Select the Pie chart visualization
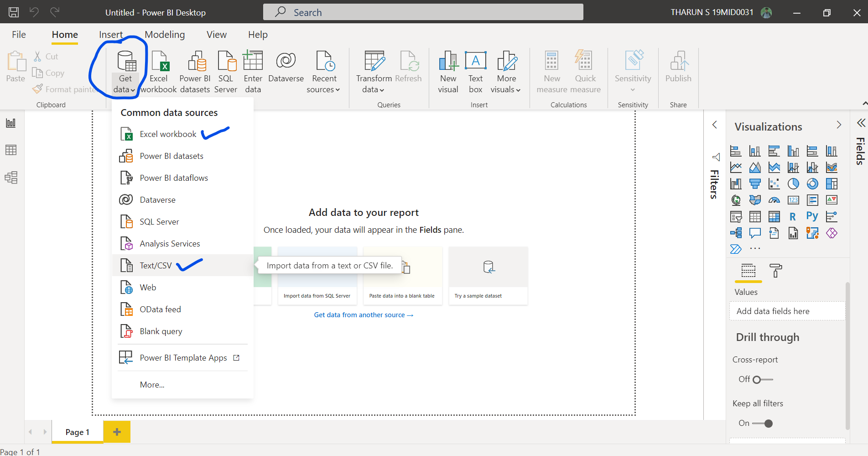Viewport: 868px width, 456px height. coord(794,183)
